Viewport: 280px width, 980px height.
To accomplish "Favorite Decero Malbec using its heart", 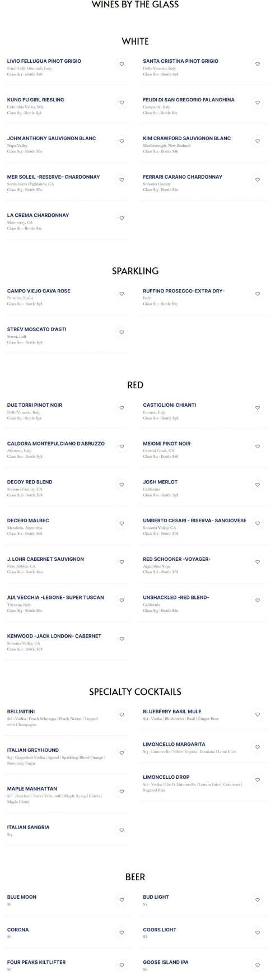I will click(x=122, y=523).
